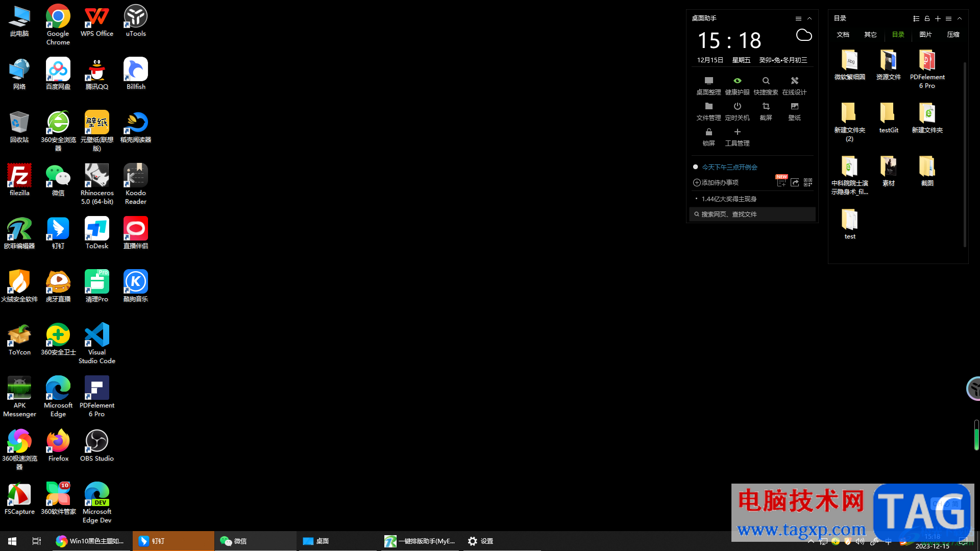Switch to the 图片 tab

click(x=926, y=34)
